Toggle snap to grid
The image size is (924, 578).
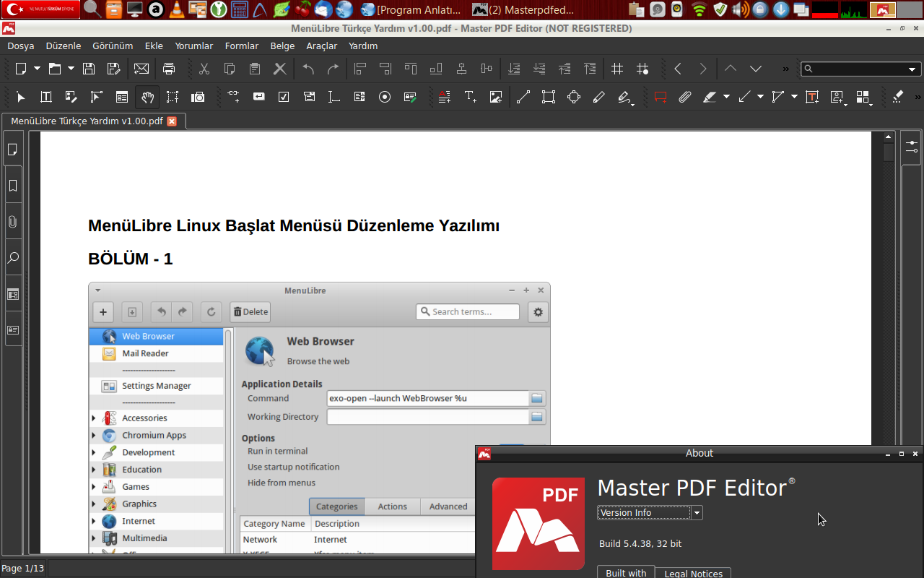point(642,69)
